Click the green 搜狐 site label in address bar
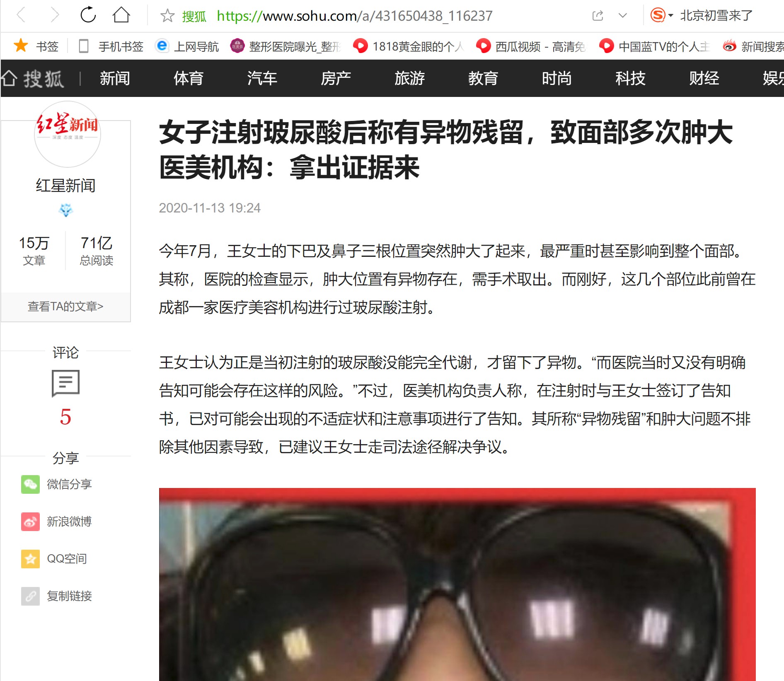The image size is (784, 681). 194,16
